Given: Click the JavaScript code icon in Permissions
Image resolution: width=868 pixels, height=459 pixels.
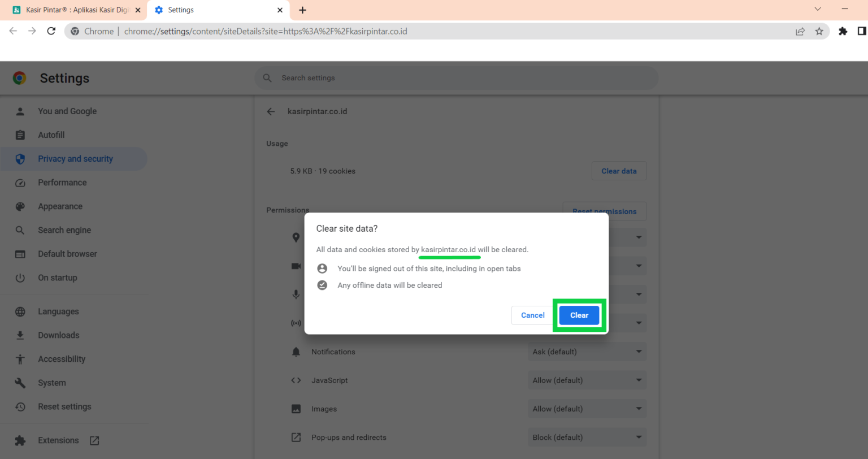Looking at the screenshot, I should point(296,380).
